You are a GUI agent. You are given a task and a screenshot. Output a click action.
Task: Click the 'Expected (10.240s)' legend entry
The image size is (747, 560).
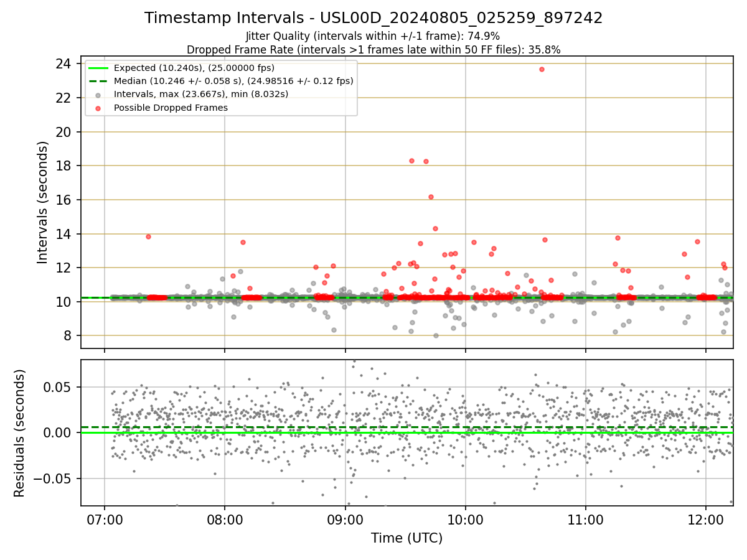[194, 68]
